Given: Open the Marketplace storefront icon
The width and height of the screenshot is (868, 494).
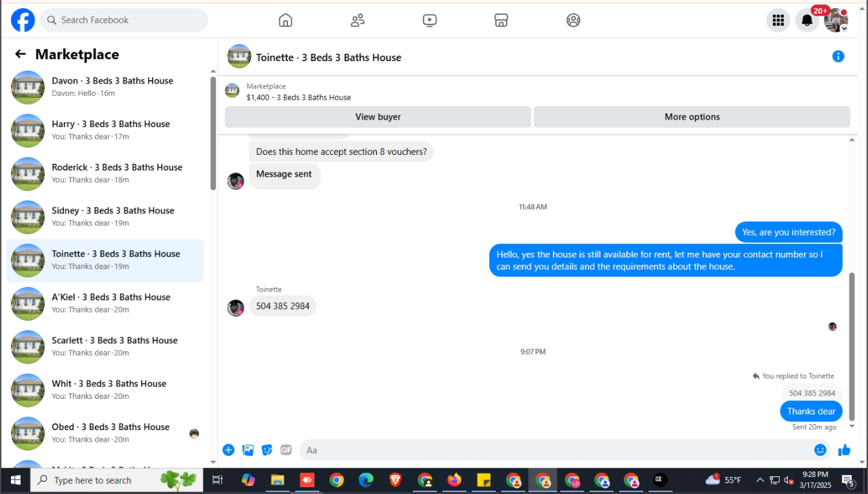Looking at the screenshot, I should [501, 20].
